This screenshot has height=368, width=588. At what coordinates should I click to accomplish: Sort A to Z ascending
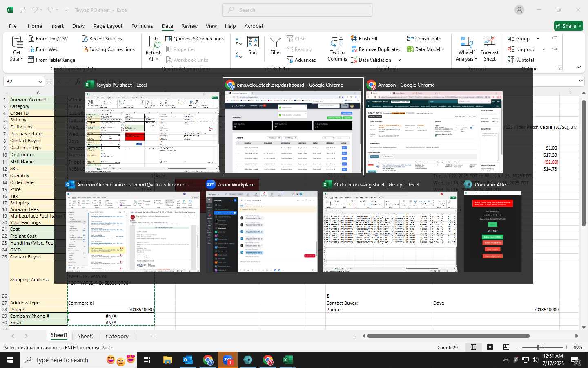tap(239, 42)
